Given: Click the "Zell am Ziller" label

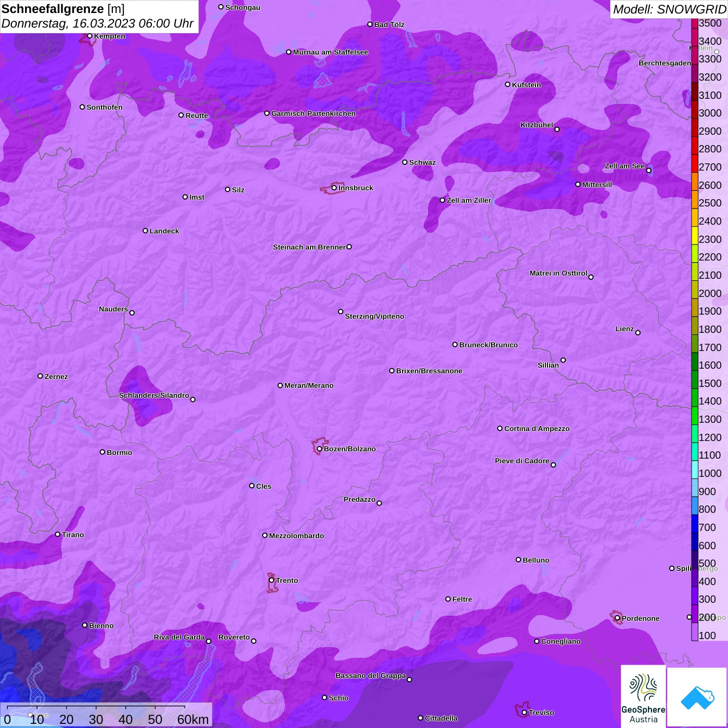Looking at the screenshot, I should click(x=469, y=200).
